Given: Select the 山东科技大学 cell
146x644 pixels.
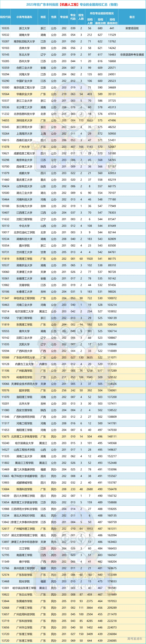Looking at the screenshot, I should click(24, 186).
